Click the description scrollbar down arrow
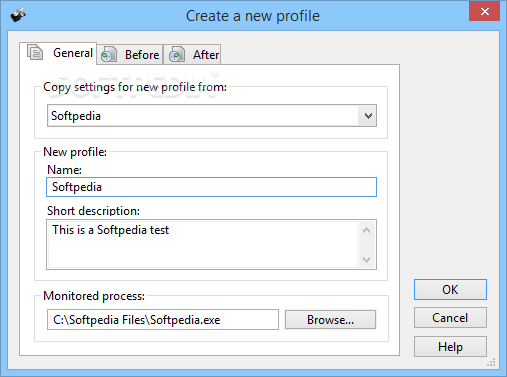The height and width of the screenshot is (377, 507). 366,259
